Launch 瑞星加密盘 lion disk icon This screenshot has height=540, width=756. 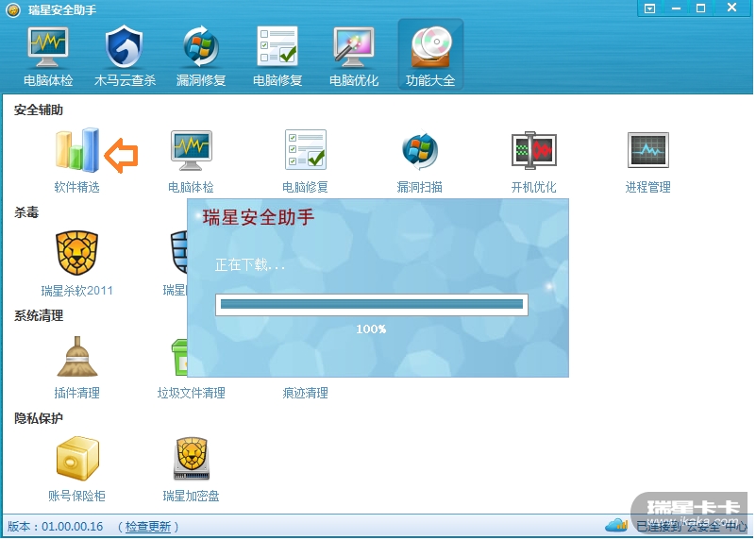coord(192,459)
